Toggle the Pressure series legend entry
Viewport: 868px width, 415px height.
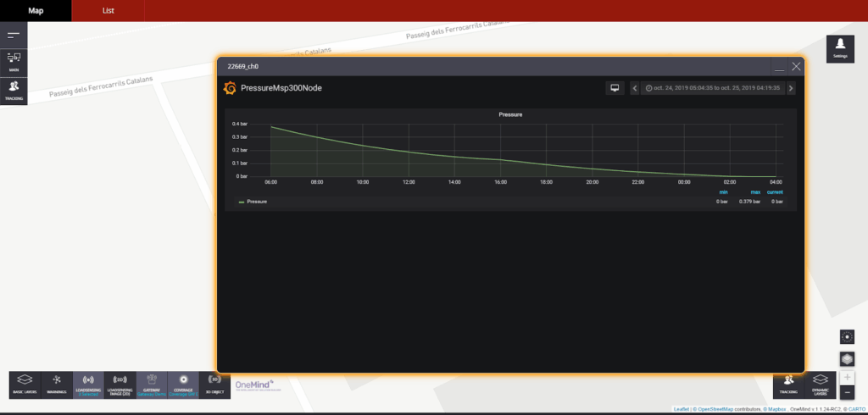(256, 202)
